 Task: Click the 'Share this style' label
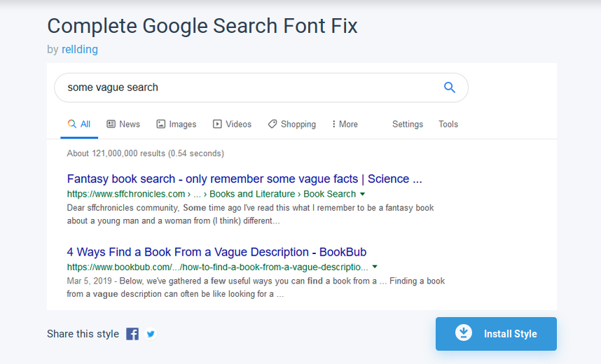(x=83, y=334)
